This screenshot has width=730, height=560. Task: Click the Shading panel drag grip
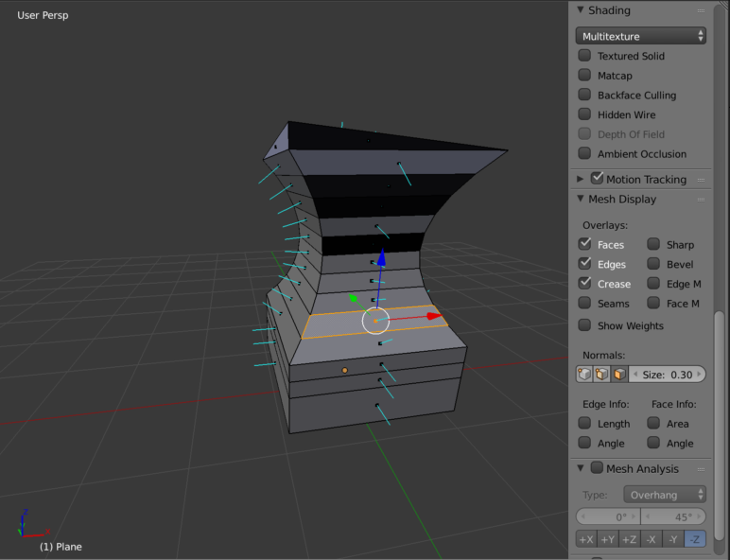(701, 10)
